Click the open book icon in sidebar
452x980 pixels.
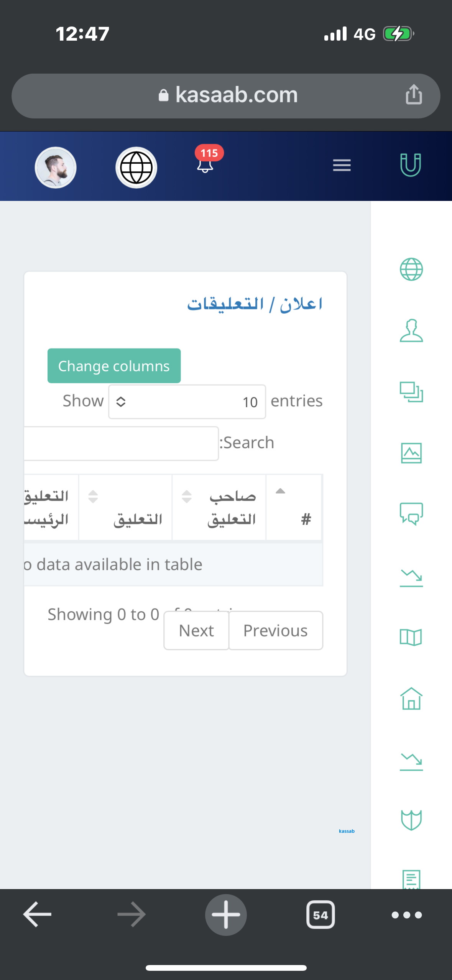pyautogui.click(x=411, y=637)
